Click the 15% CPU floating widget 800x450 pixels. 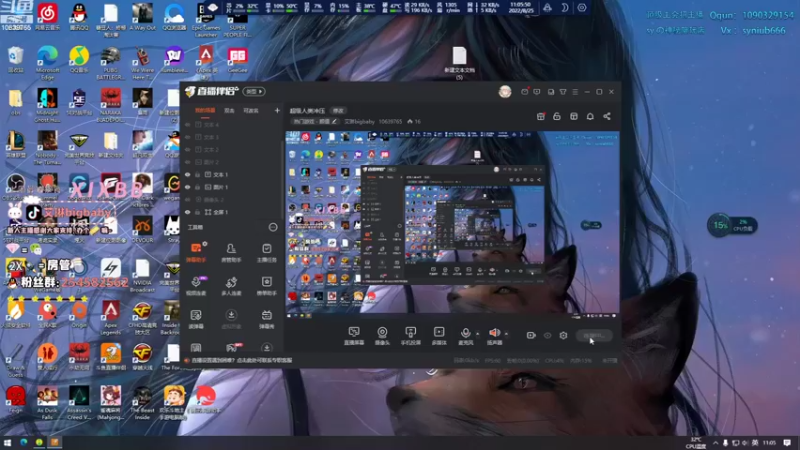tap(732, 225)
